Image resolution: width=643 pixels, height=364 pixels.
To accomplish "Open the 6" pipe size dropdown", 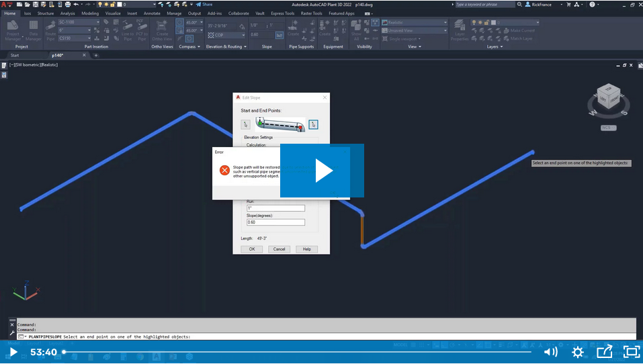I will click(x=75, y=30).
